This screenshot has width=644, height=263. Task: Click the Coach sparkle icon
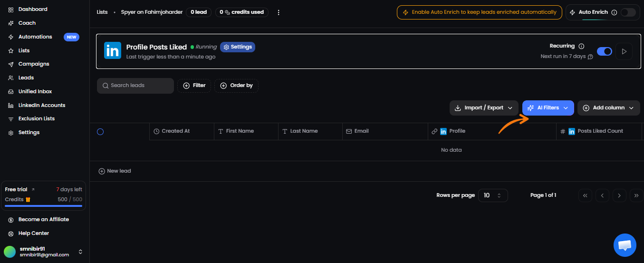(x=11, y=23)
